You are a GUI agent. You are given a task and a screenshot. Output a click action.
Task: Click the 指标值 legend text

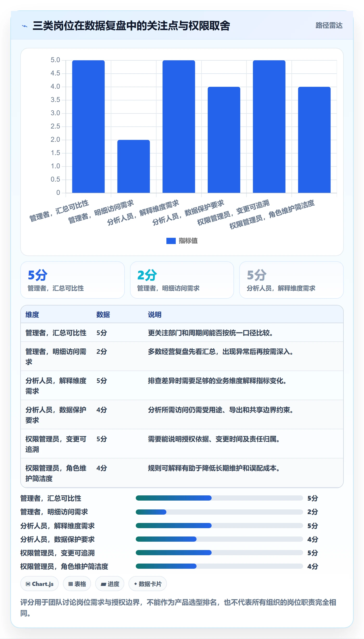[x=188, y=241]
